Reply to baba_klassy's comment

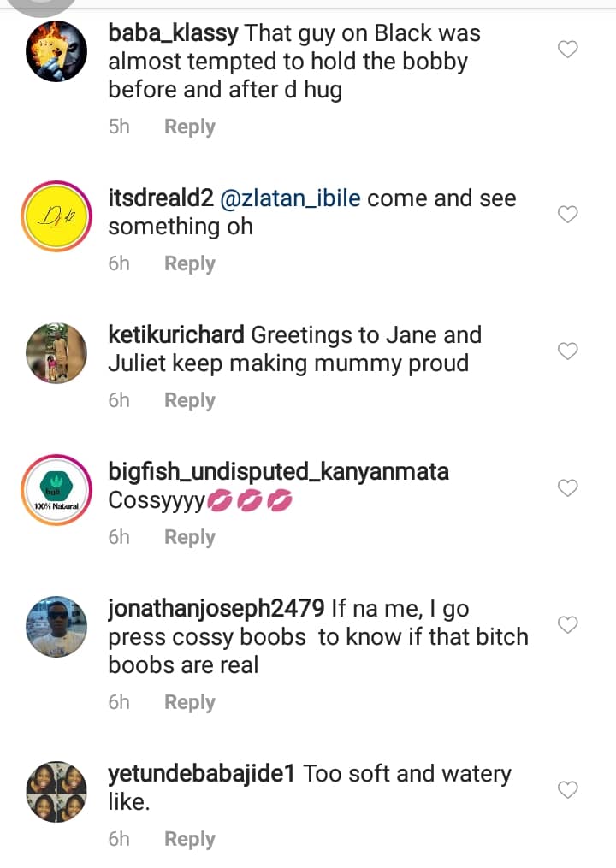click(189, 127)
